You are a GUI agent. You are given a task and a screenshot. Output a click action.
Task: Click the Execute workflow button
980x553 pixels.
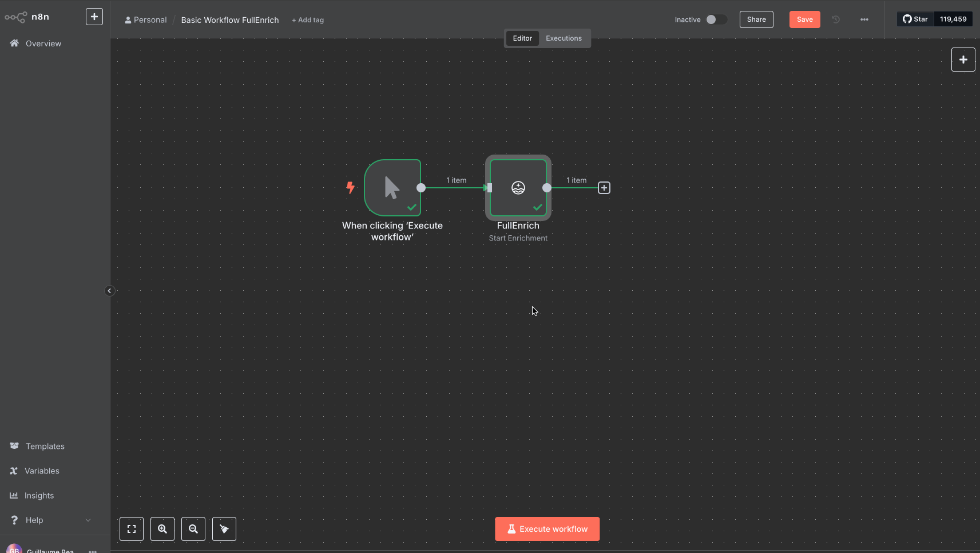tap(547, 529)
